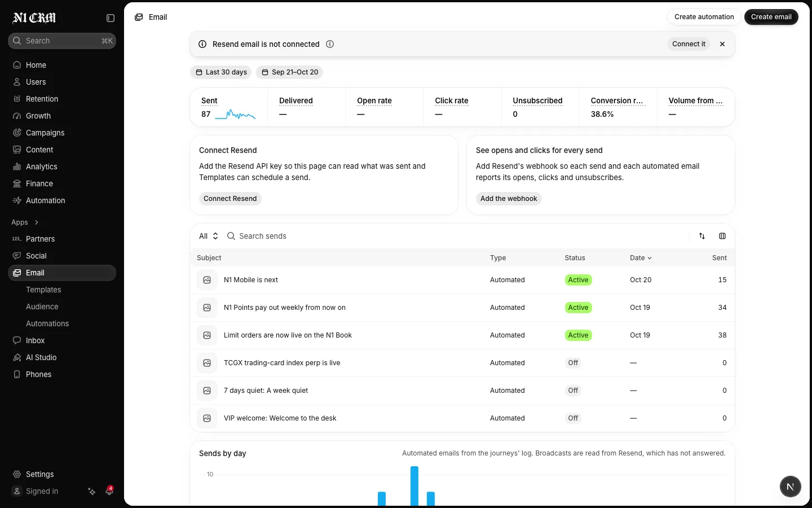The width and height of the screenshot is (812, 508).
Task: Open Limit orders are now live row
Action: click(x=462, y=335)
